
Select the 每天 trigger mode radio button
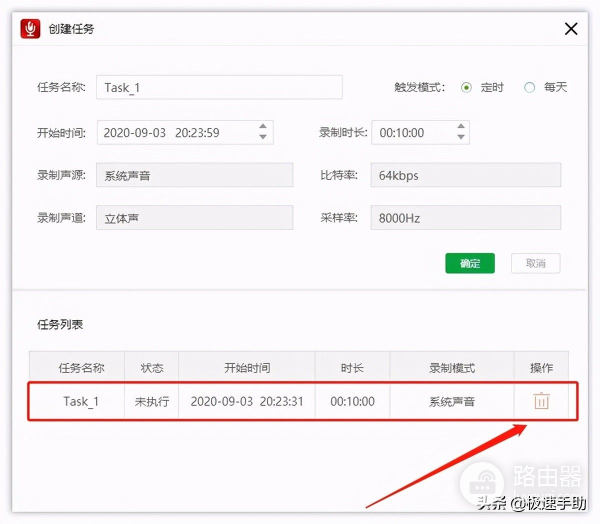pyautogui.click(x=530, y=88)
